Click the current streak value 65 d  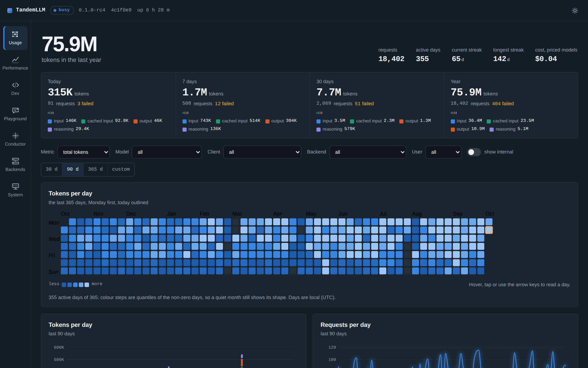coord(458,59)
